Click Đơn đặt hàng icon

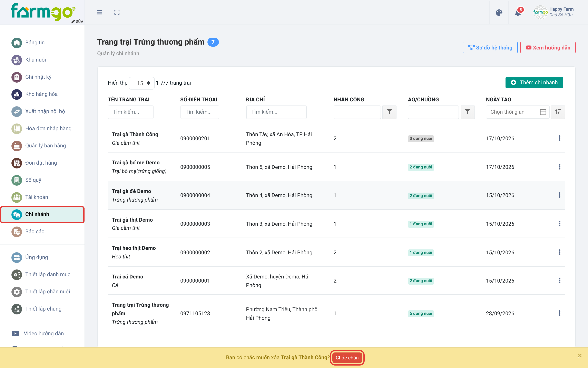coord(17,163)
